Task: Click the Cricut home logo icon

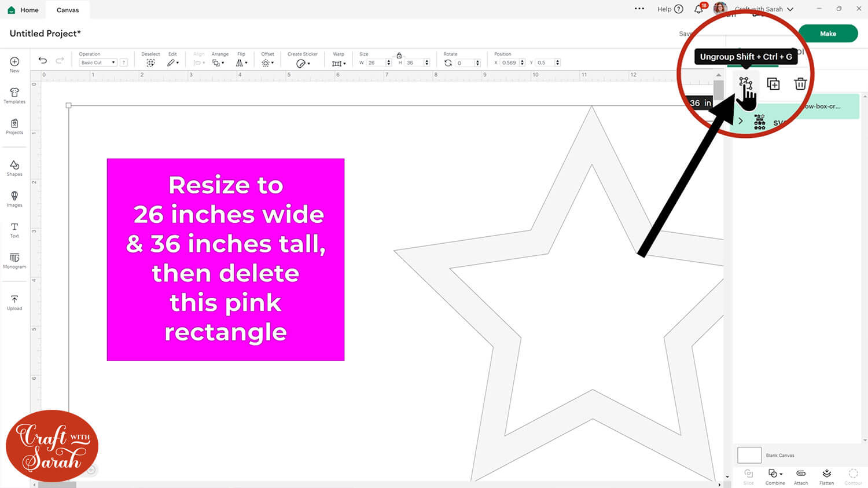Action: coord(11,10)
